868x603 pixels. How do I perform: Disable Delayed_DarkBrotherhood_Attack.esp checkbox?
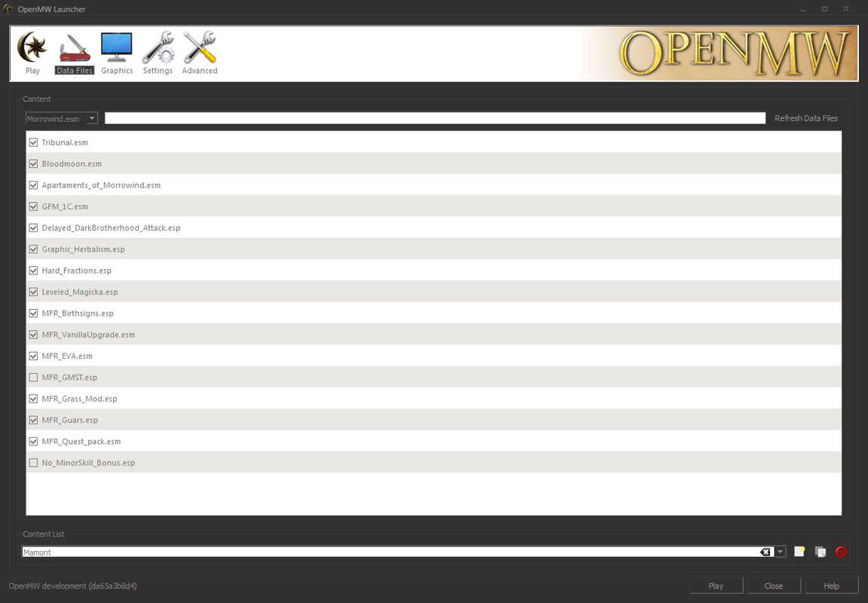click(33, 228)
